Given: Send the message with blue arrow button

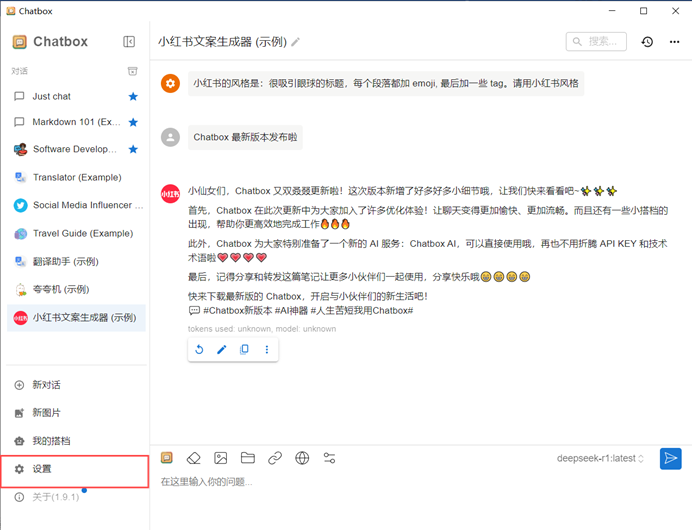Looking at the screenshot, I should [670, 459].
